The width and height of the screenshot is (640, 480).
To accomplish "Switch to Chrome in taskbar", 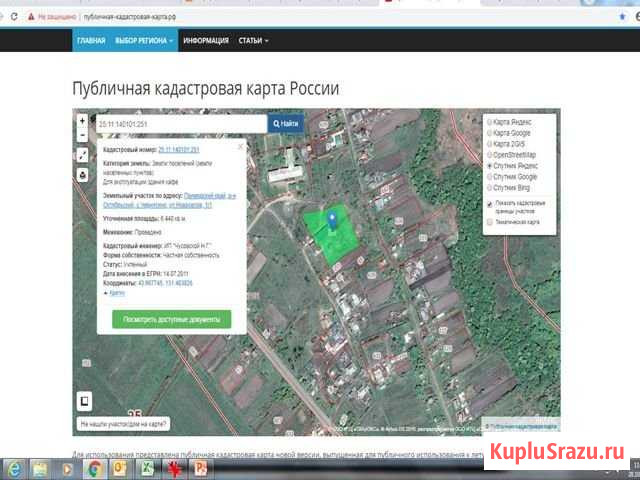I will (95, 470).
